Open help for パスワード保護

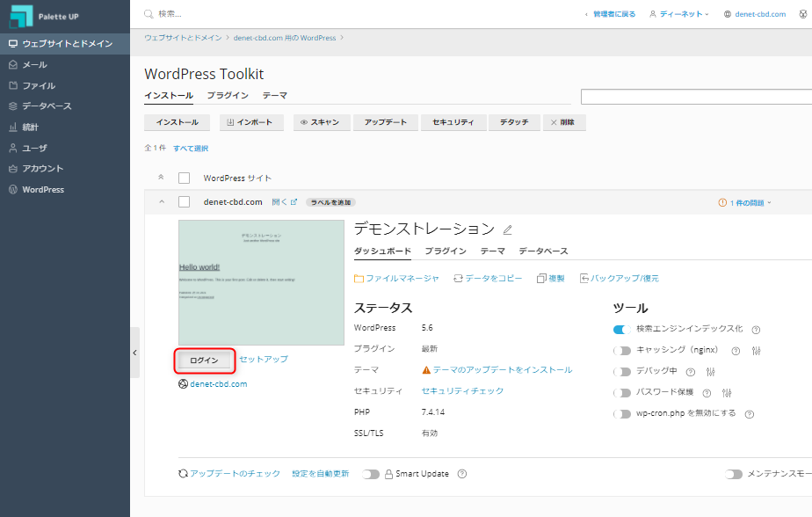[707, 393]
